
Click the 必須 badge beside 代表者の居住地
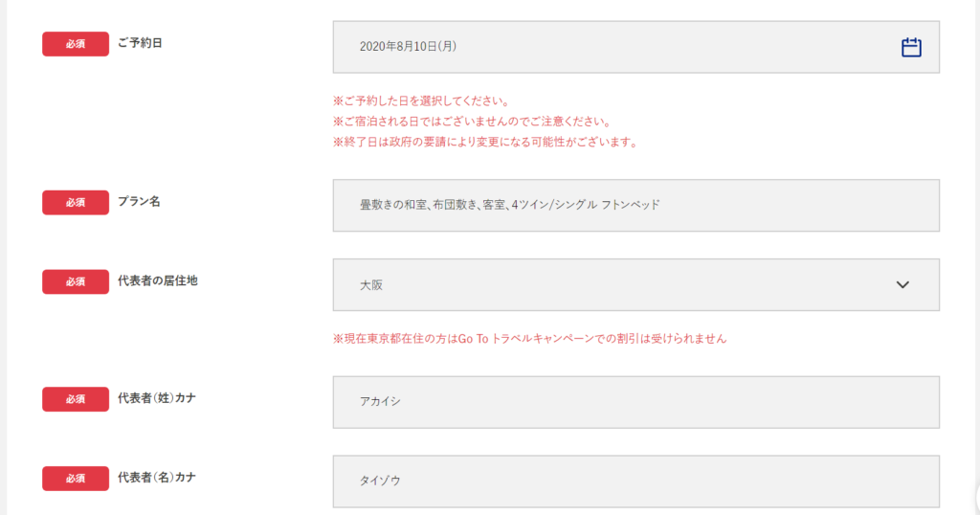pyautogui.click(x=76, y=281)
